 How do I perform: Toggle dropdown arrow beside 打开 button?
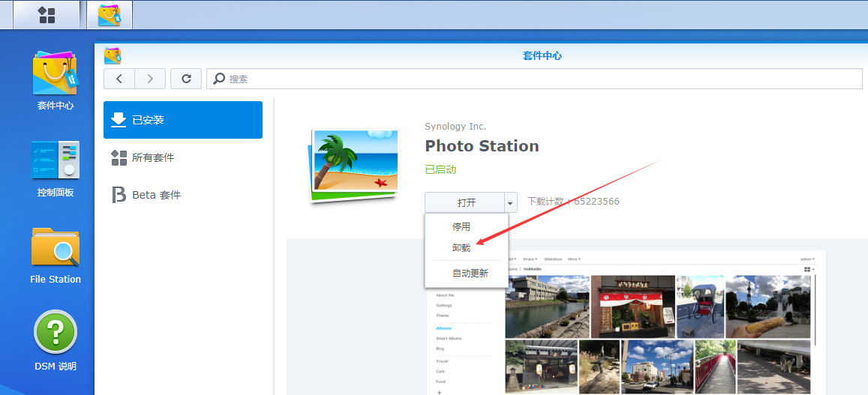511,202
